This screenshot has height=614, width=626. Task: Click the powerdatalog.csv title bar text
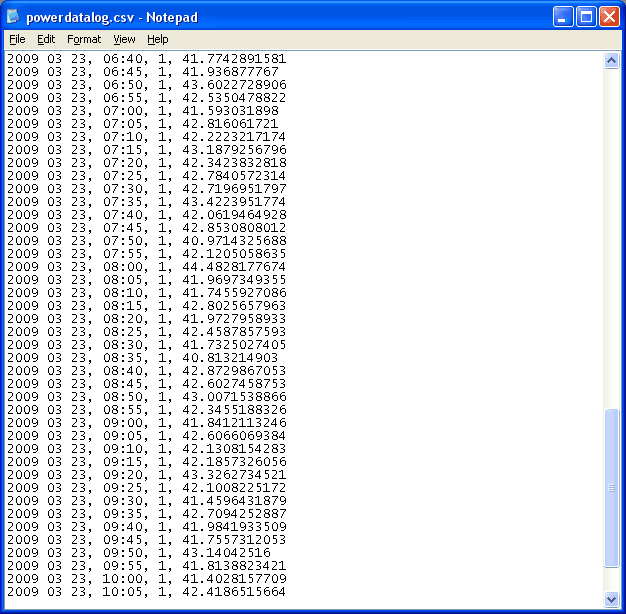[x=112, y=17]
